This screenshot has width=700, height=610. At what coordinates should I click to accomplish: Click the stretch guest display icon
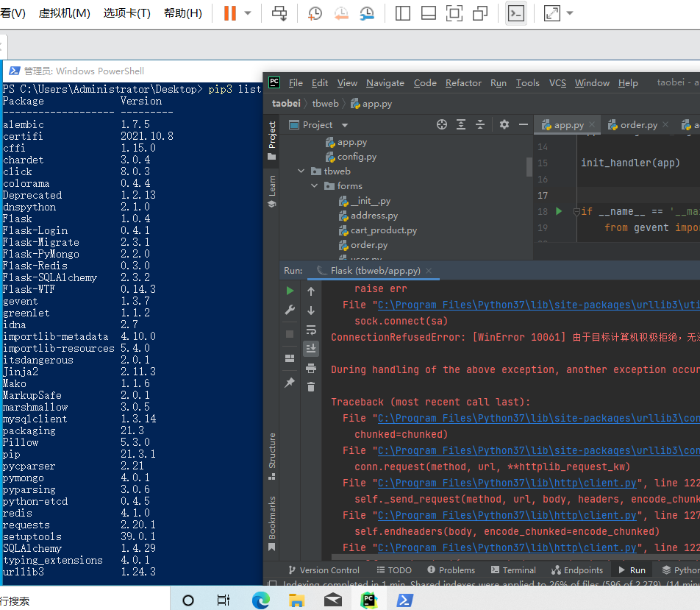(x=552, y=13)
